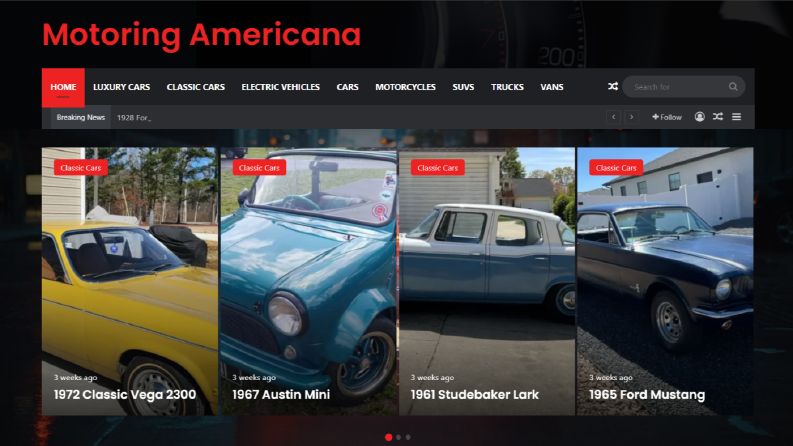793x446 pixels.
Task: Go to Electric Vehicles section
Action: (x=281, y=87)
